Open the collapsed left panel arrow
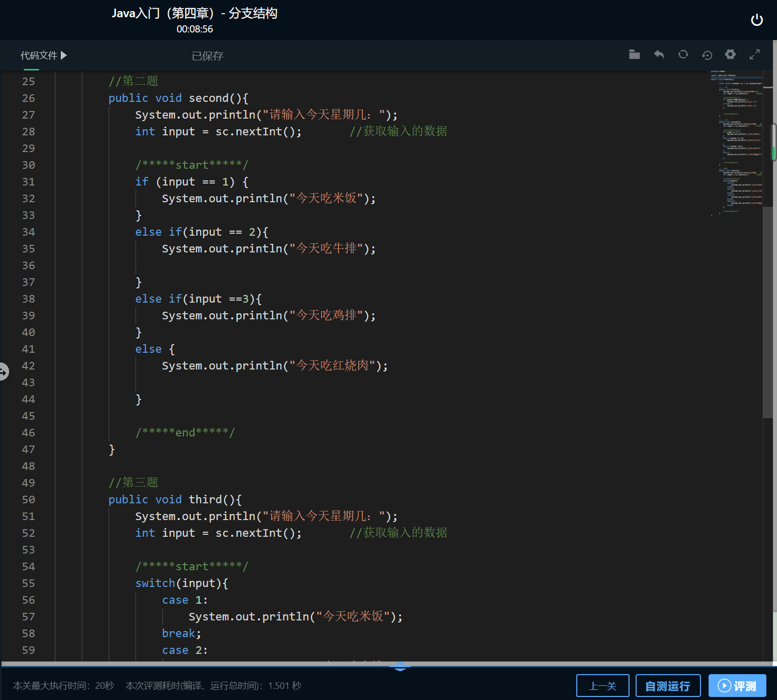 click(x=4, y=372)
